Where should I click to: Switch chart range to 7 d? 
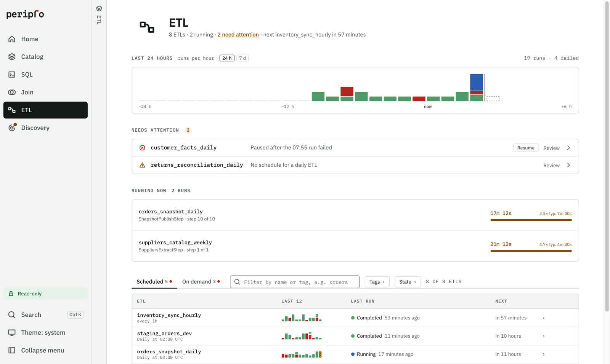[242, 58]
